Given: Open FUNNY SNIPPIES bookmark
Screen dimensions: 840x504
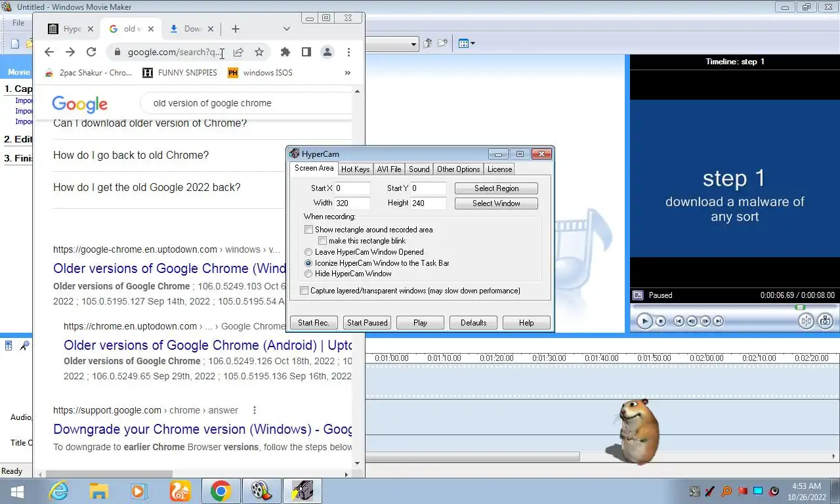Looking at the screenshot, I should [x=180, y=73].
